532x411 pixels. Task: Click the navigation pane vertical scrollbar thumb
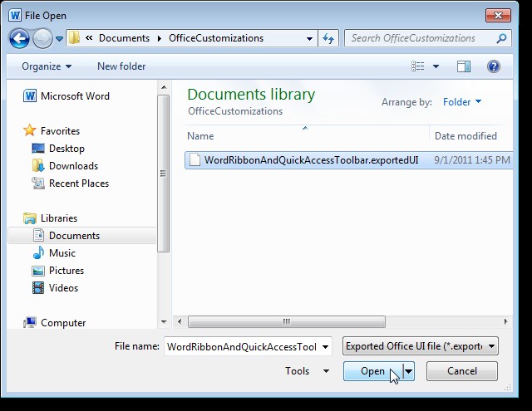[164, 174]
